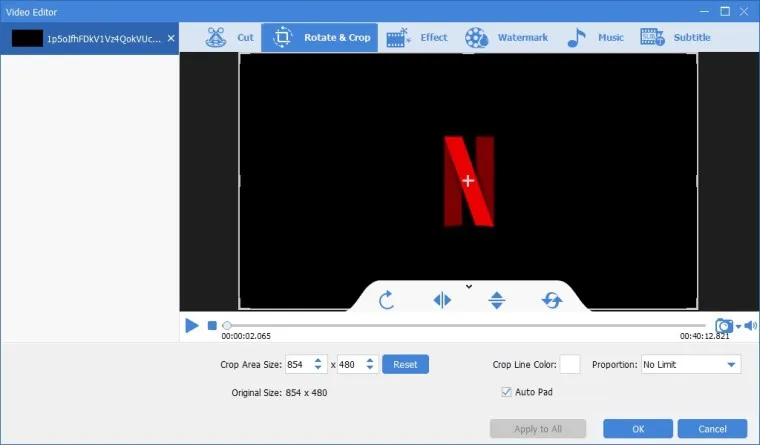Click the Rotate & Crop frame icon
Image resolution: width=760 pixels, height=445 pixels.
283,37
